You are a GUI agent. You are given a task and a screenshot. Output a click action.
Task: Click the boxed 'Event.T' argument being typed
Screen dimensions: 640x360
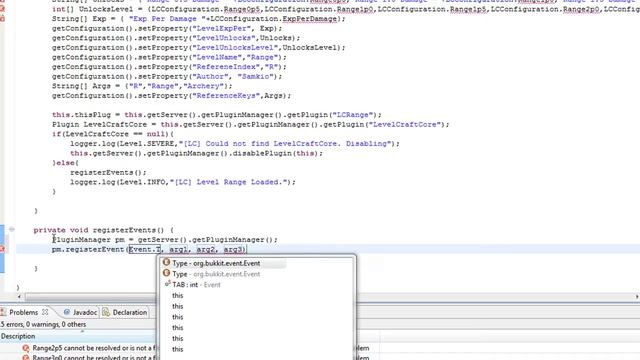tap(145, 249)
